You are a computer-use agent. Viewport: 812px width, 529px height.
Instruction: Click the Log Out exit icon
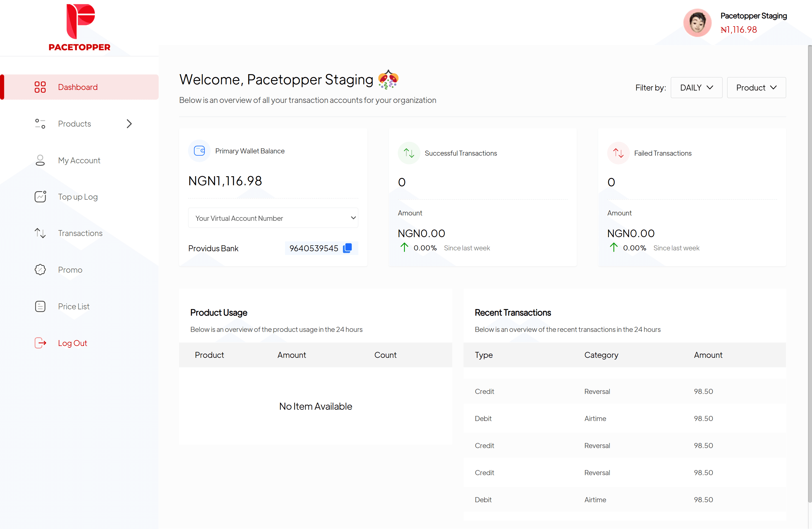(x=40, y=343)
